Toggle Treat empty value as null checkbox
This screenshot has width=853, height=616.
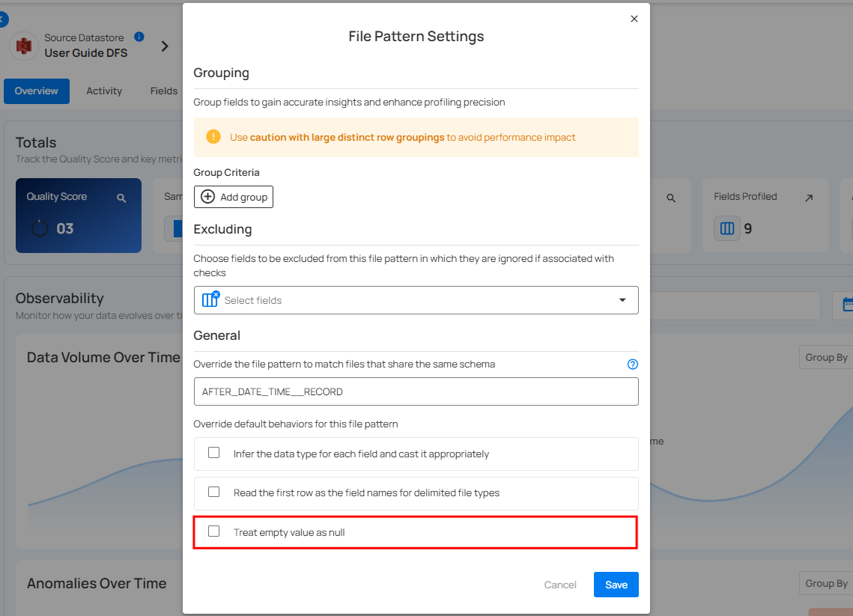point(214,531)
